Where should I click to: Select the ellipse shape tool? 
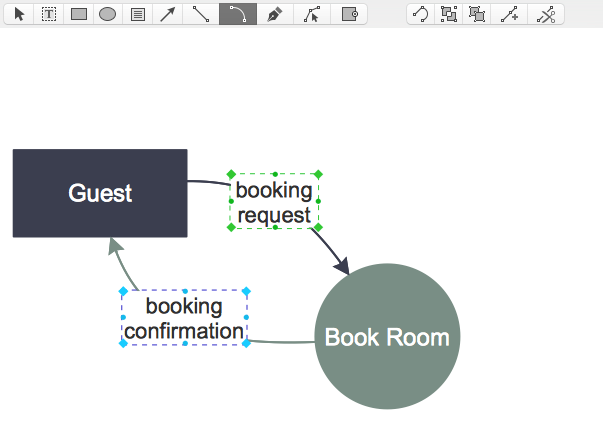(108, 14)
